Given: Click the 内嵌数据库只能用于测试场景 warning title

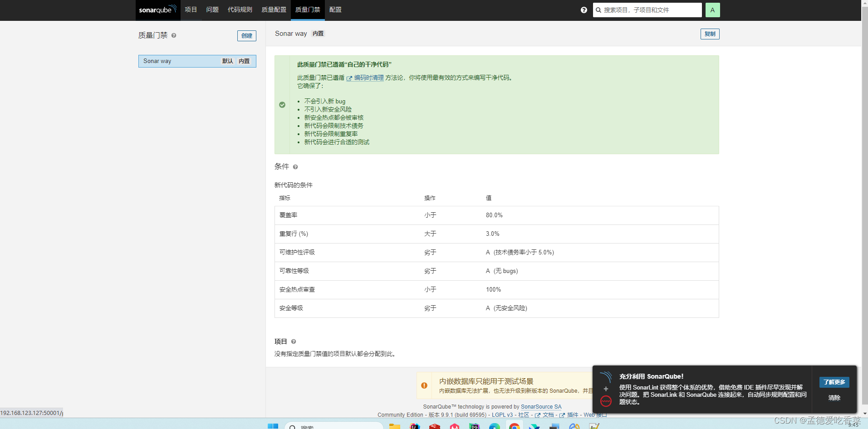Looking at the screenshot, I should tap(486, 381).
